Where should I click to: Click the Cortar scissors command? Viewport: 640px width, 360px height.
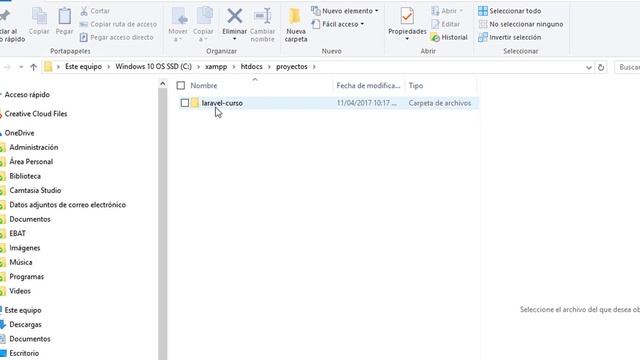(x=95, y=11)
